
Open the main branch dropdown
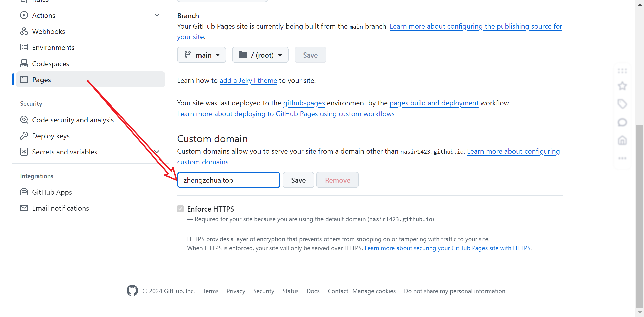pos(202,55)
